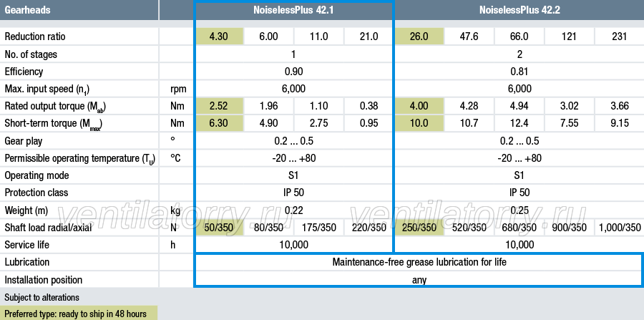Select short-term torque value 0.95
Viewport: 644px width, 320px height.
(x=369, y=123)
